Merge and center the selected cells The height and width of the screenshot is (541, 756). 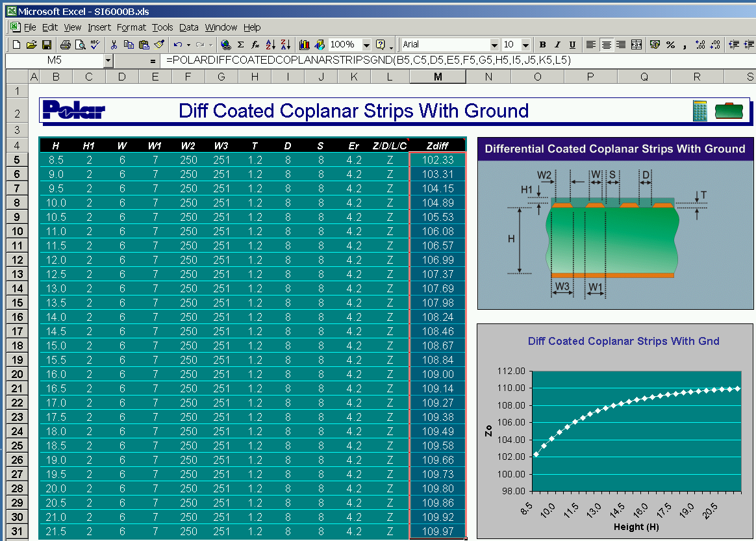[636, 45]
